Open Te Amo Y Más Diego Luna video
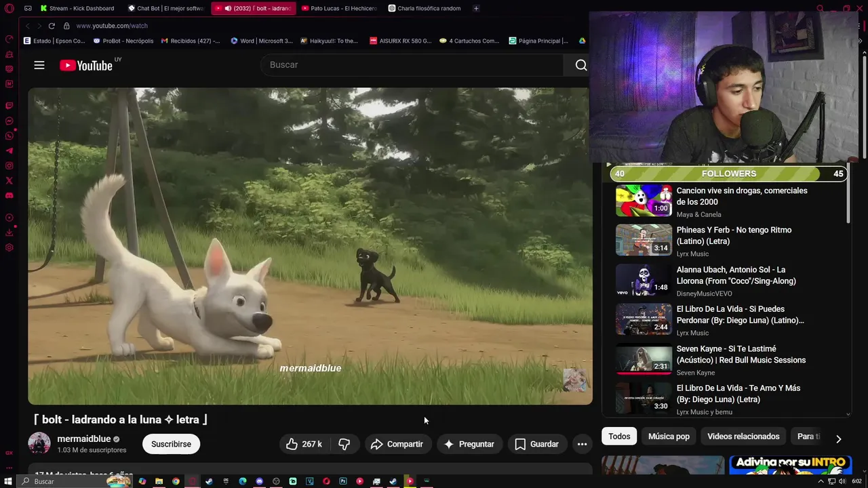Image resolution: width=868 pixels, height=488 pixels. (738, 394)
